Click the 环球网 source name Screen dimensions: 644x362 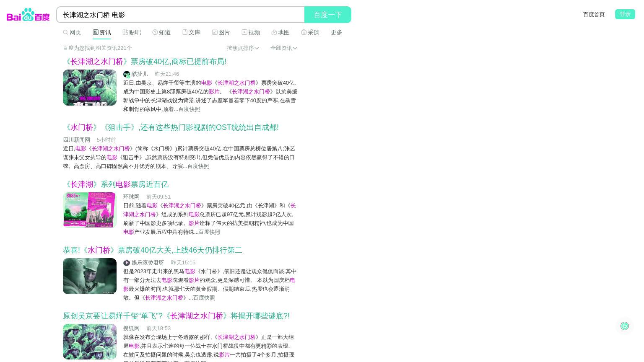tap(131, 197)
